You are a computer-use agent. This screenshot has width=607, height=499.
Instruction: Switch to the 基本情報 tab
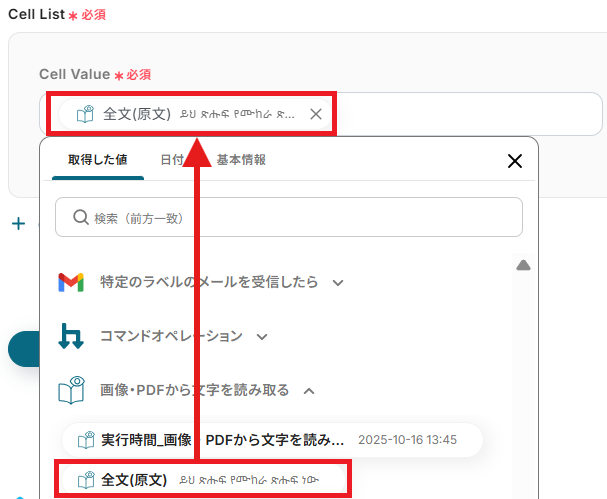tap(241, 159)
